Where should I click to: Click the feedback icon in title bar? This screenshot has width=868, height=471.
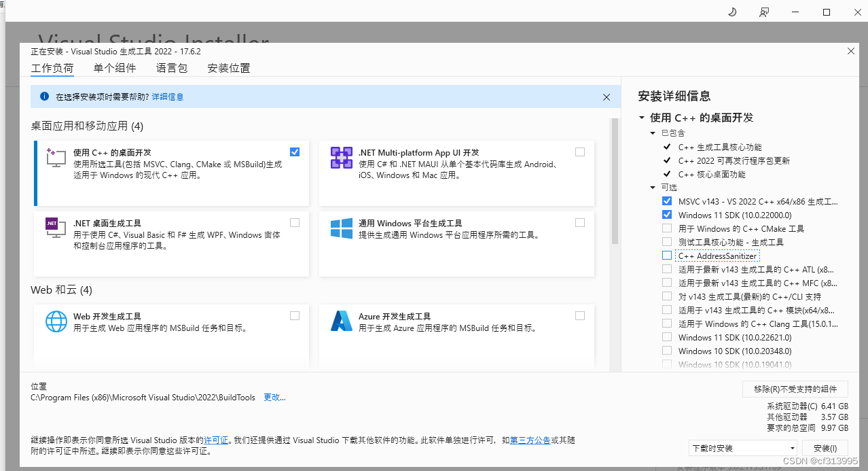click(x=765, y=12)
